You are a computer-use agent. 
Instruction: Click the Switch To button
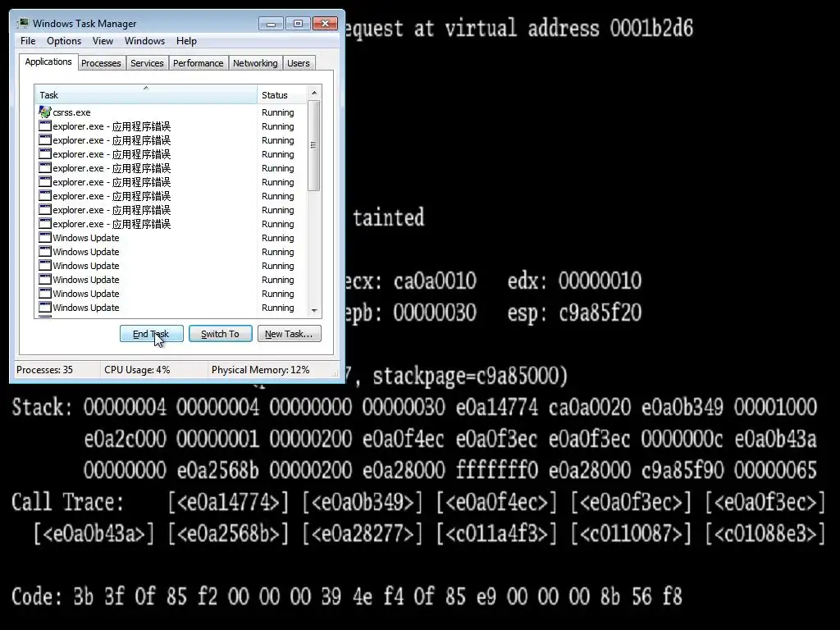point(220,334)
